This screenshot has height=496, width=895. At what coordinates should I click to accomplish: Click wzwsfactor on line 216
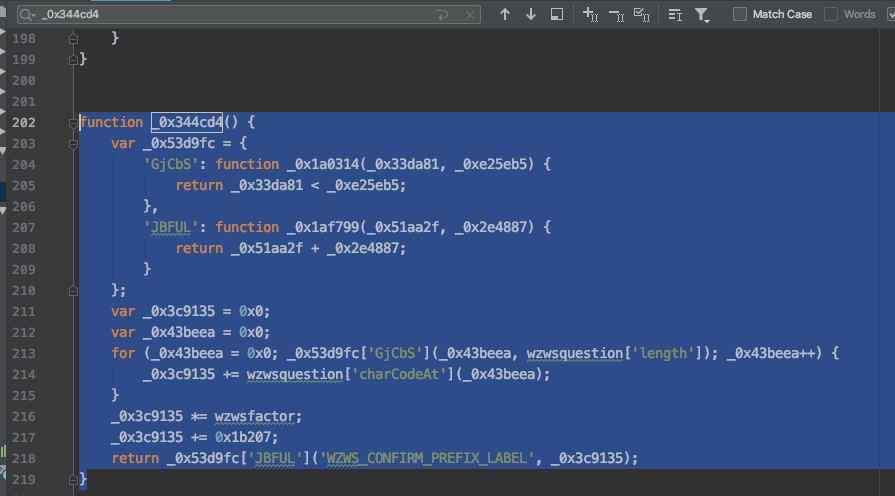click(255, 417)
